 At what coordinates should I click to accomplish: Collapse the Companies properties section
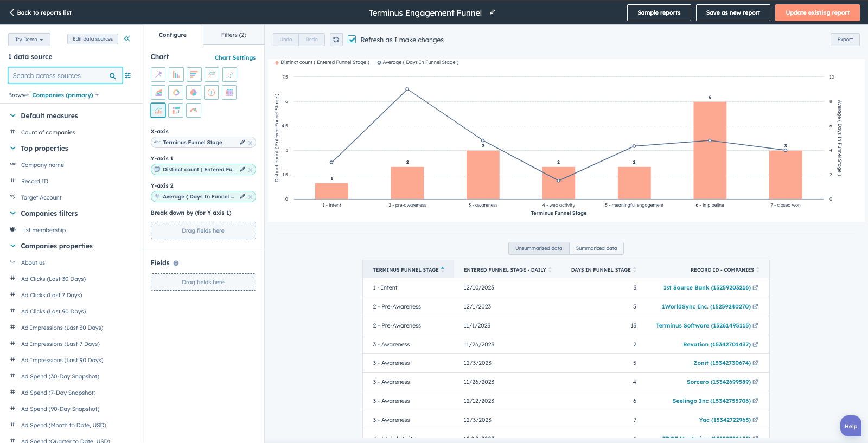click(12, 246)
